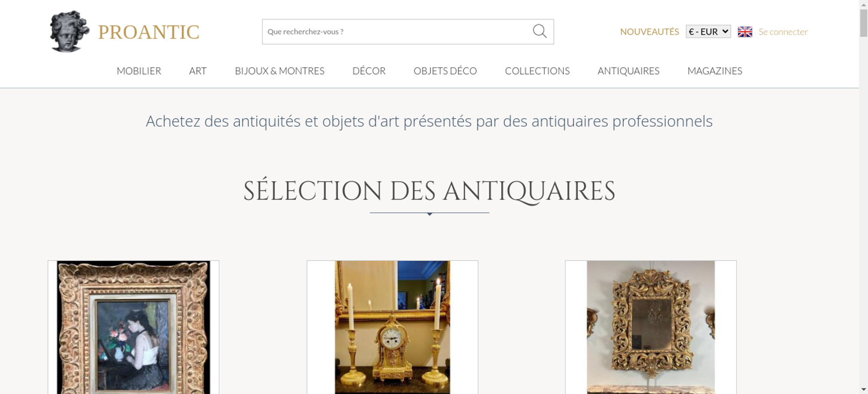Screen dimensions: 868x394
Task: Click the NOUVEAUTÉS link
Action: click(649, 32)
